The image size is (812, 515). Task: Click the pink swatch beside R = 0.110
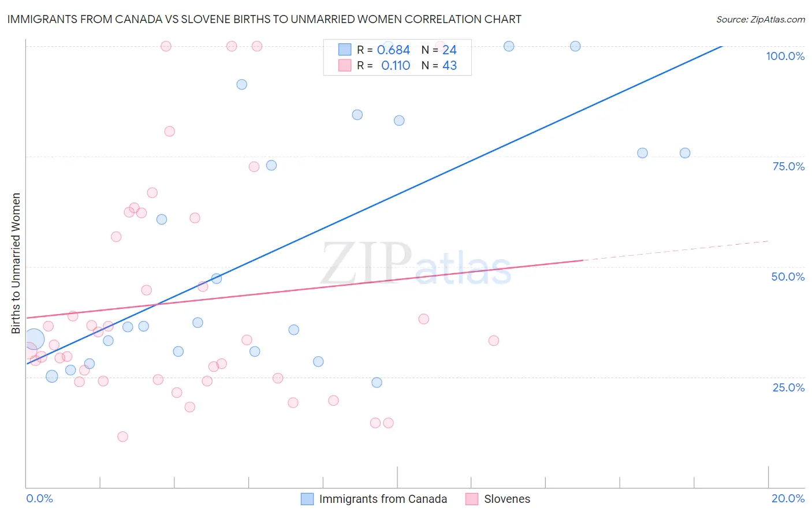pos(345,65)
